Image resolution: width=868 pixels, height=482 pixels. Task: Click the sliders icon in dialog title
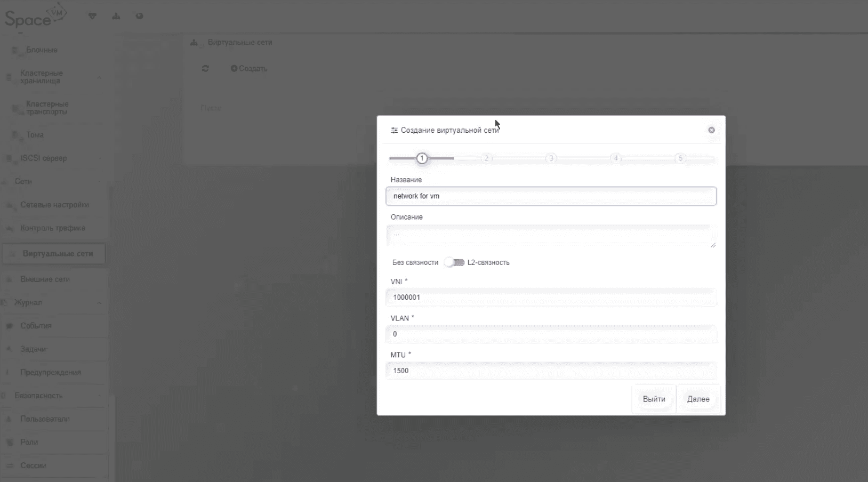coord(394,131)
